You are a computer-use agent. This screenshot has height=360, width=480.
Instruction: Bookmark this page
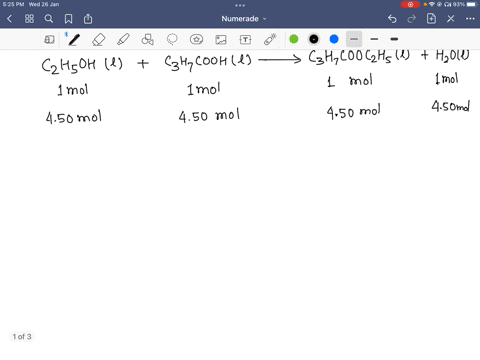pyautogui.click(x=68, y=19)
